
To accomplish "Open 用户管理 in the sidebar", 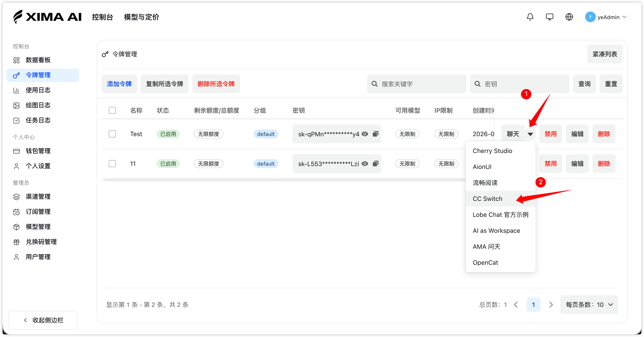I will click(43, 257).
